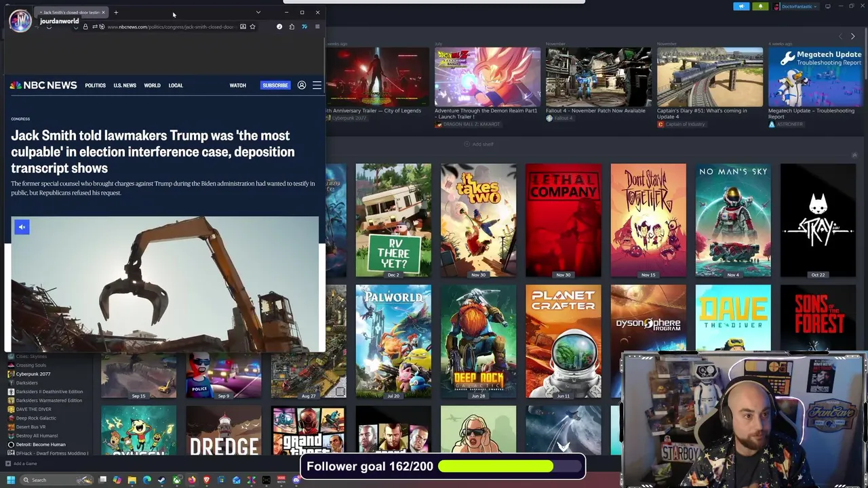868x488 pixels.
Task: Select the Stray game cover
Action: click(x=818, y=220)
